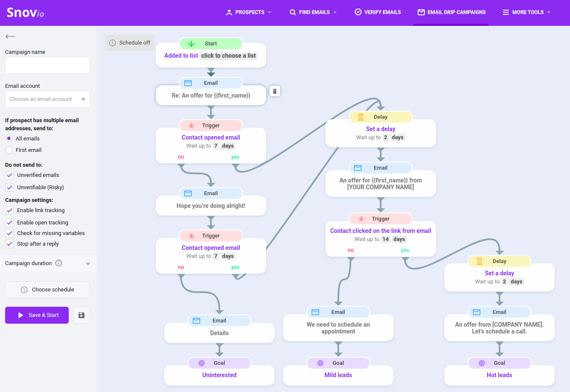
Task: Open the More Tools menu
Action: 527,12
